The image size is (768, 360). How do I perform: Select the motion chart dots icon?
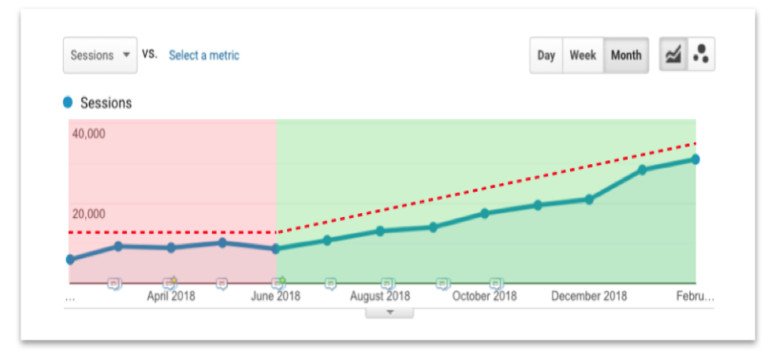point(701,54)
